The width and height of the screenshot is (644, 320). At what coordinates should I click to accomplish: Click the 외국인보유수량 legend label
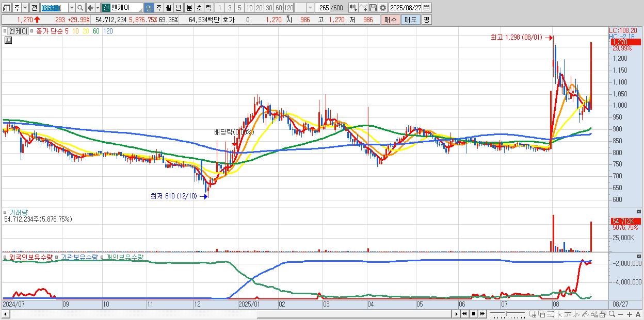pyautogui.click(x=31, y=257)
